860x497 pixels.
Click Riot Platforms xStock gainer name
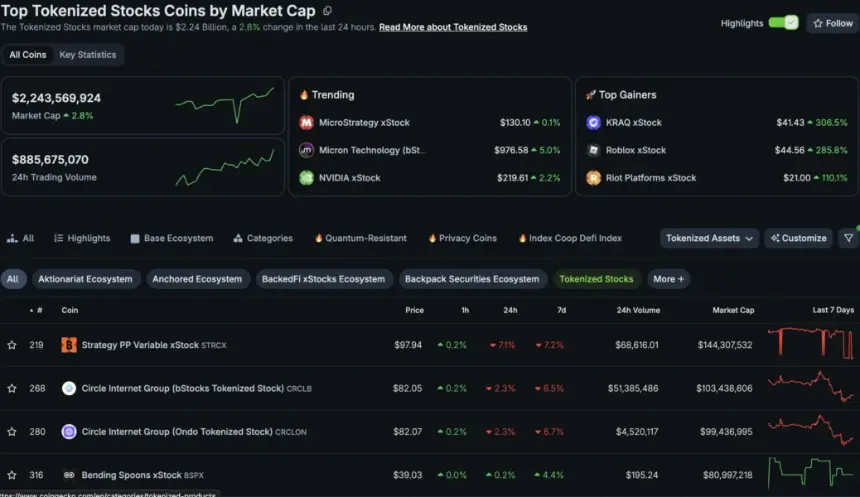(650, 178)
